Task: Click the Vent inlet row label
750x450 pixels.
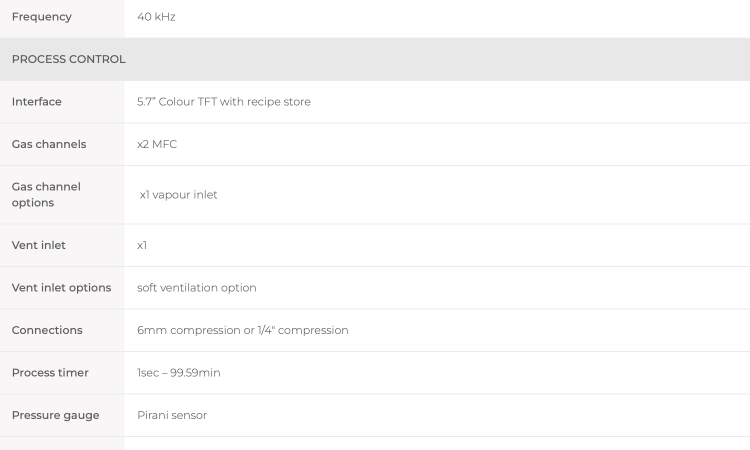Action: (39, 245)
